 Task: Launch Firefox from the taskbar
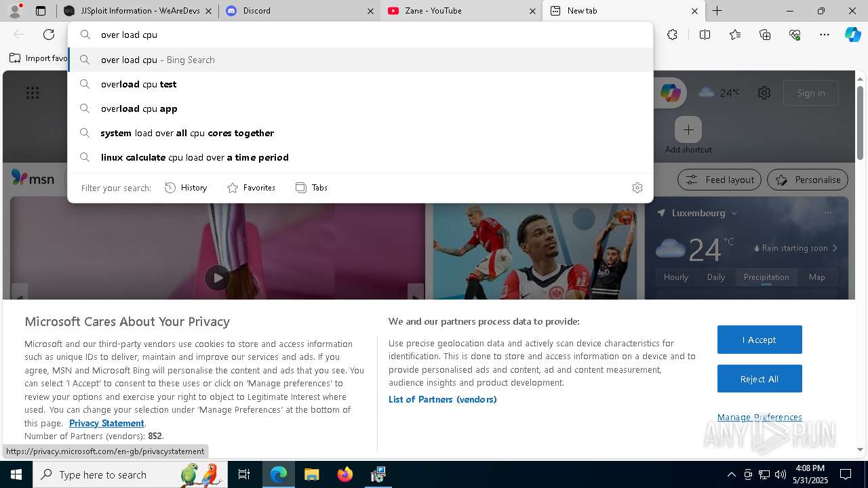tap(344, 474)
